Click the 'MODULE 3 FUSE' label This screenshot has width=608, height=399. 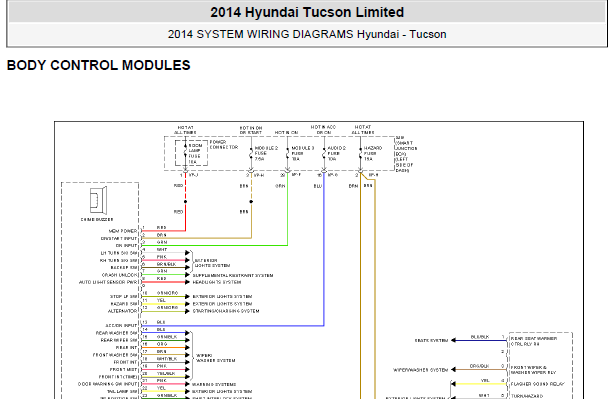tap(302, 153)
